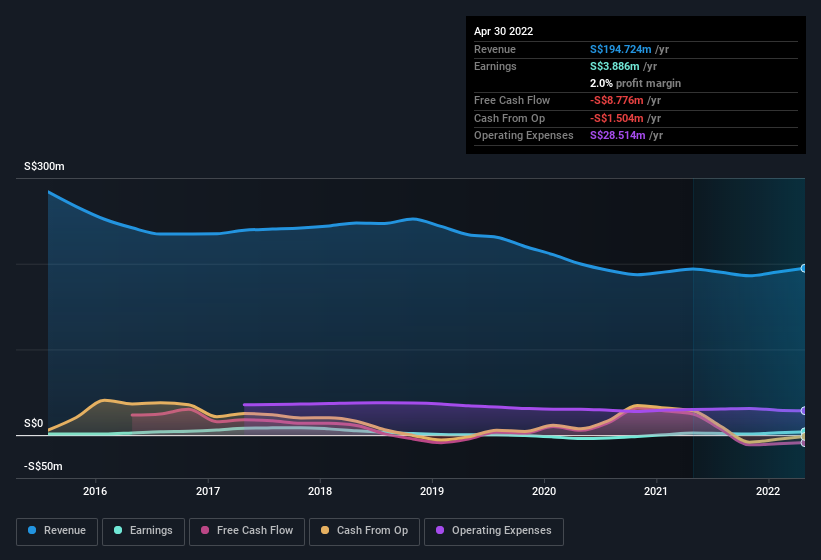Click the Revenue label in the tooltip
Viewport: 821px width, 560px height.
[495, 49]
